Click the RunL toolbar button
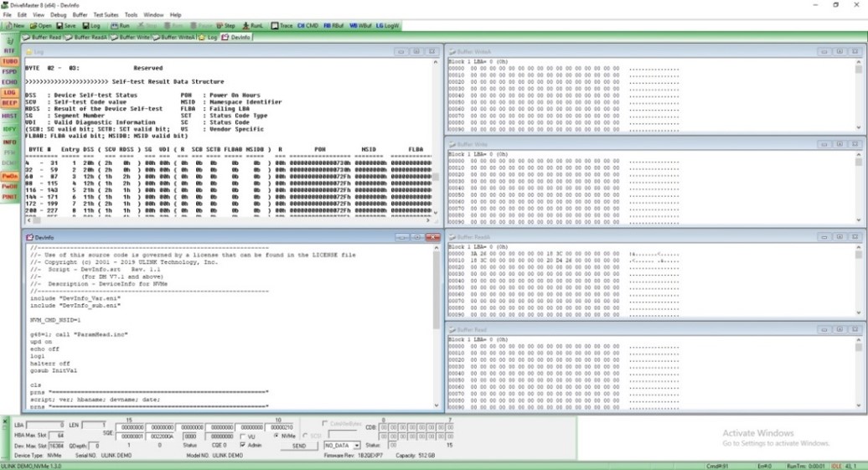868x470 pixels. point(253,25)
